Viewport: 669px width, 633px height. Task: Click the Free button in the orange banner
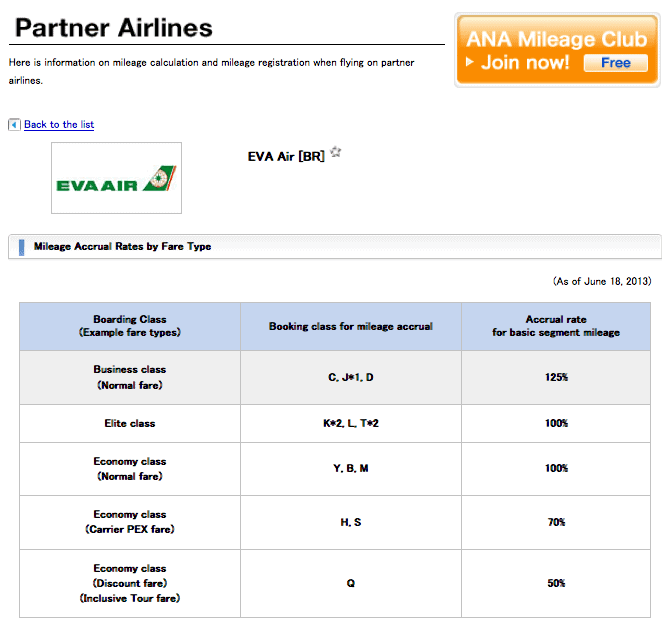point(616,63)
